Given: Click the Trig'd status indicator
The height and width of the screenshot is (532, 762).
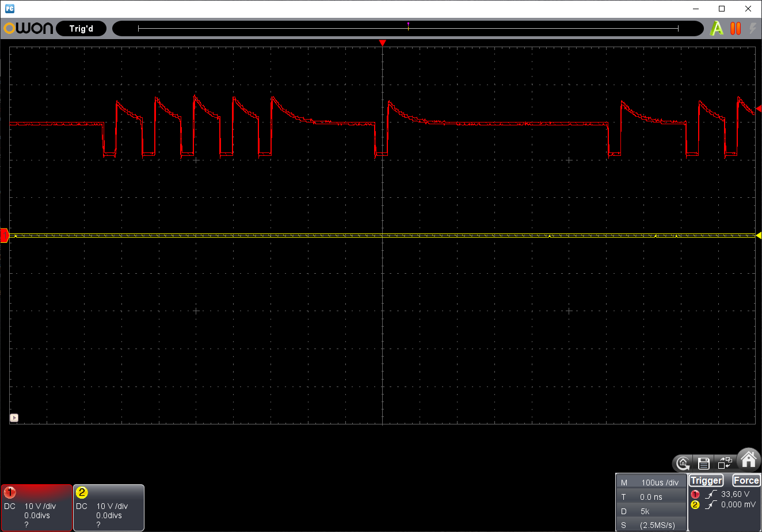Looking at the screenshot, I should click(81, 29).
